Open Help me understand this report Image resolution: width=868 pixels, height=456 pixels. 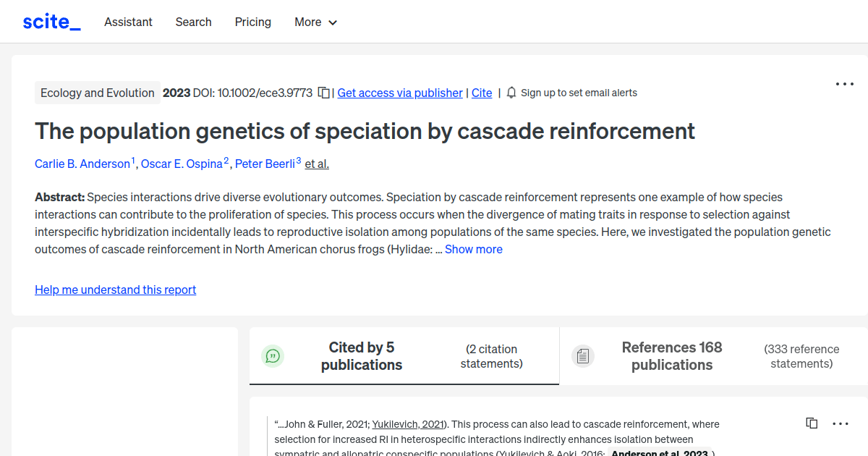point(115,290)
